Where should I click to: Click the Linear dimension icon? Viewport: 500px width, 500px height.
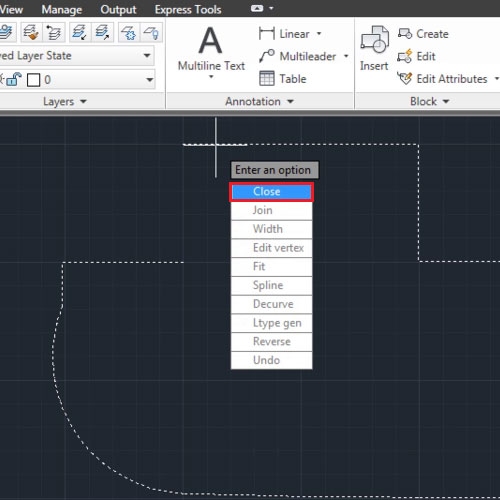pos(267,34)
